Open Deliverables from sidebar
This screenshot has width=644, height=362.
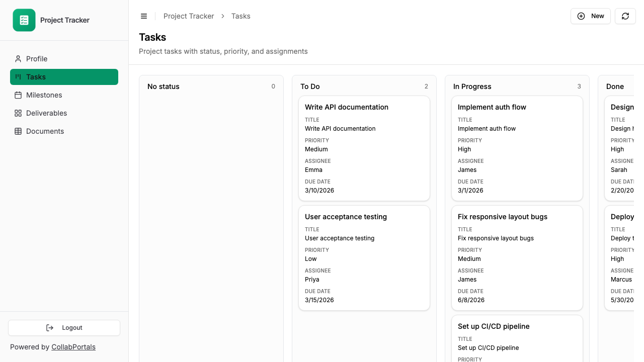tap(64, 113)
